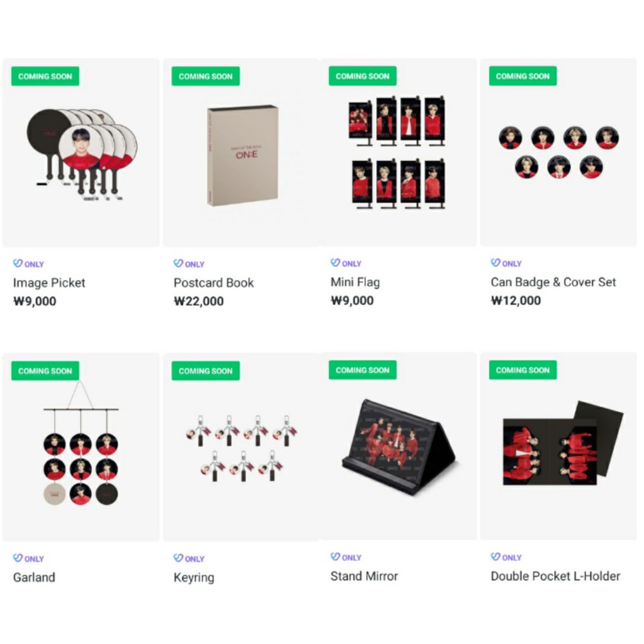This screenshot has height=644, width=644.
Task: Click the ONLY badge icon above Postcard Book
Action: (x=178, y=264)
